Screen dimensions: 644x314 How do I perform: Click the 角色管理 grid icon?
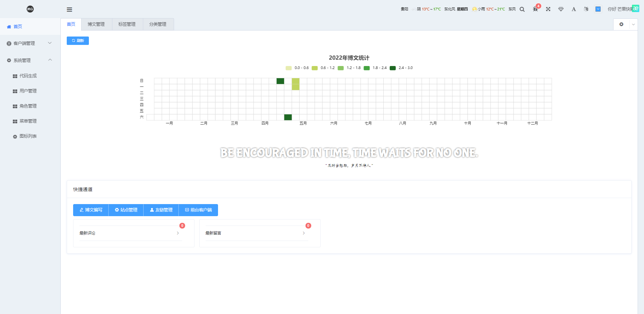tap(15, 106)
